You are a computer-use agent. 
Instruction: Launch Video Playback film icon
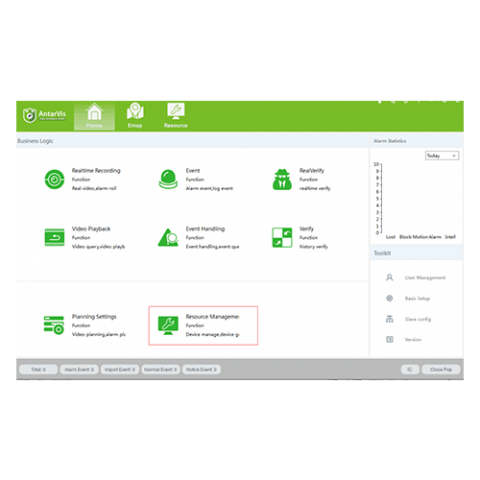click(x=54, y=237)
